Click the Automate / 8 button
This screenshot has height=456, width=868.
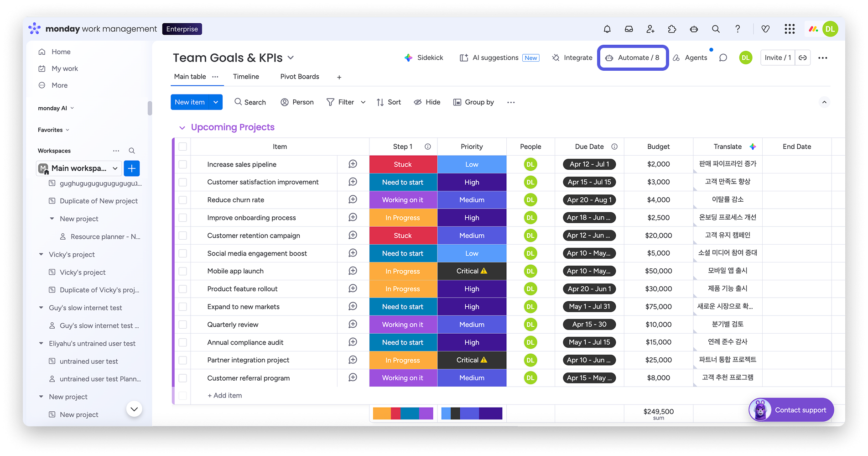(633, 58)
